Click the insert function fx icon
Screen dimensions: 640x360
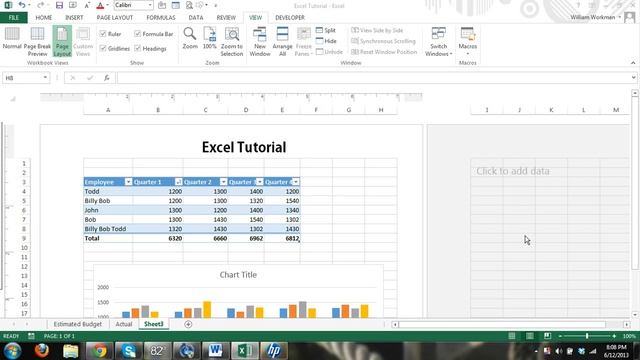coord(107,78)
